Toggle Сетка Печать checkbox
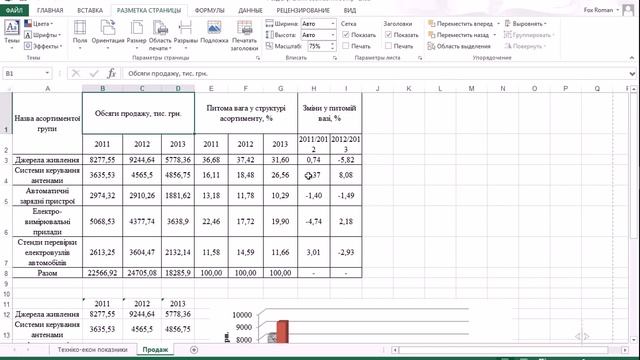640x360 pixels. [346, 46]
